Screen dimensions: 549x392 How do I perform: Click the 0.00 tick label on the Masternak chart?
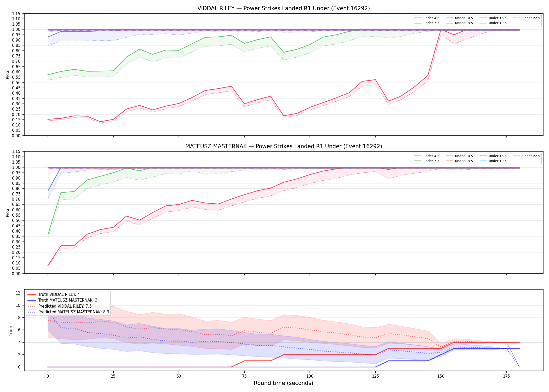coord(16,274)
